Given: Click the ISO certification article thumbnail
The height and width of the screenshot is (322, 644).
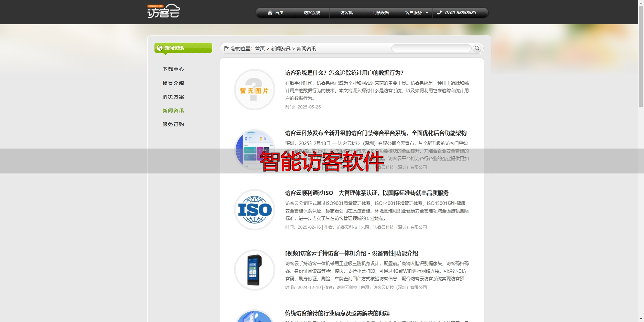Looking at the screenshot, I should [x=255, y=210].
